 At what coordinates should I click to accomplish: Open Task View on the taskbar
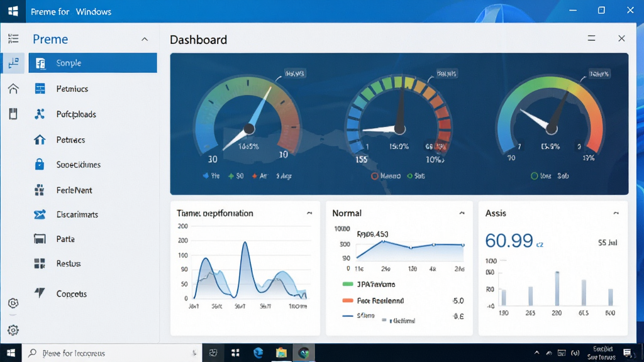pos(213,353)
